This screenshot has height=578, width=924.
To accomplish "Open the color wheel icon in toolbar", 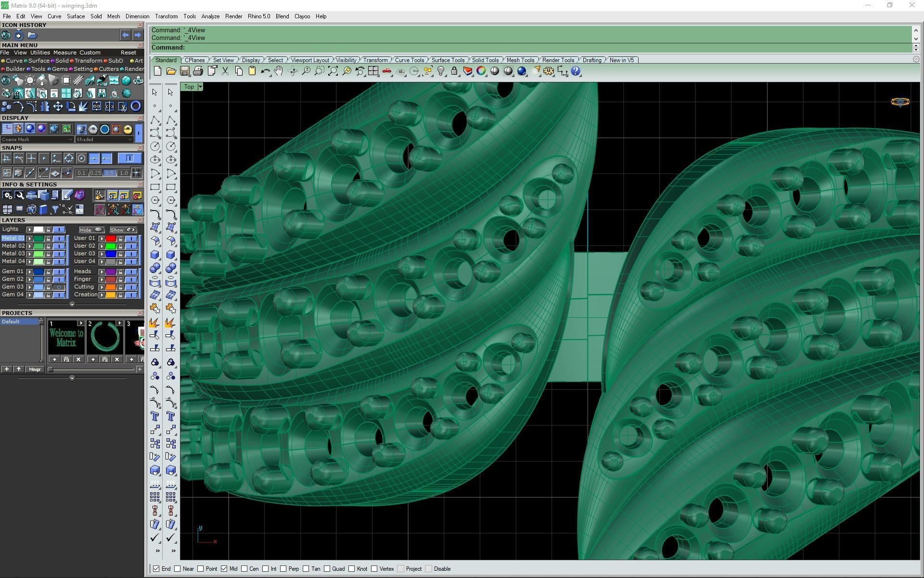I will point(481,71).
